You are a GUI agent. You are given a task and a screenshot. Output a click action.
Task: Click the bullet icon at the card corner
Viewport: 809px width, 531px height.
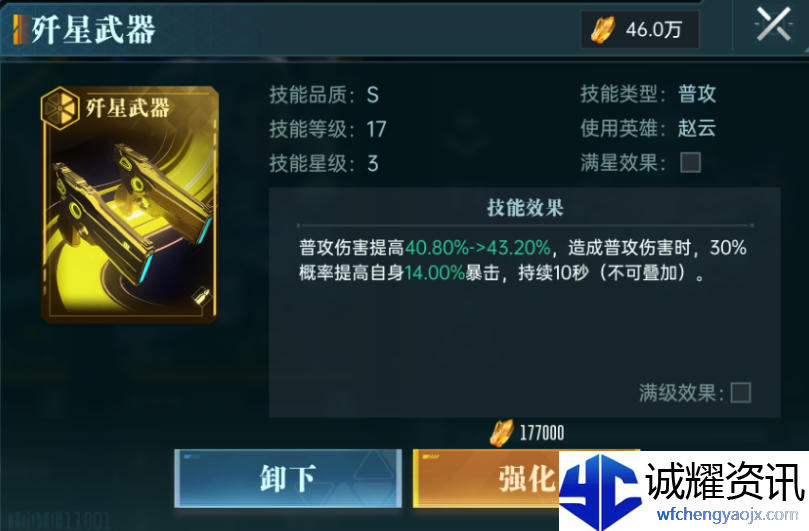(x=201, y=297)
